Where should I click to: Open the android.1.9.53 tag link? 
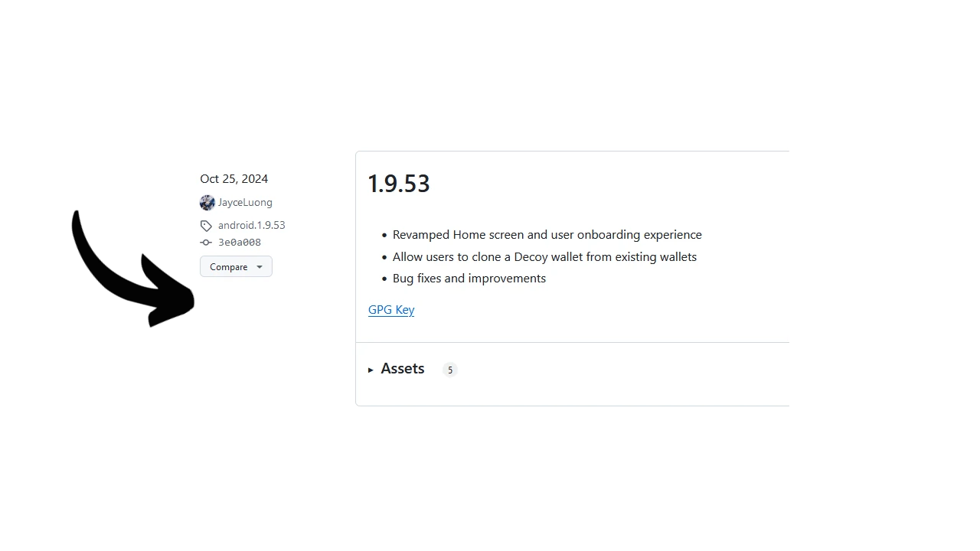(251, 226)
